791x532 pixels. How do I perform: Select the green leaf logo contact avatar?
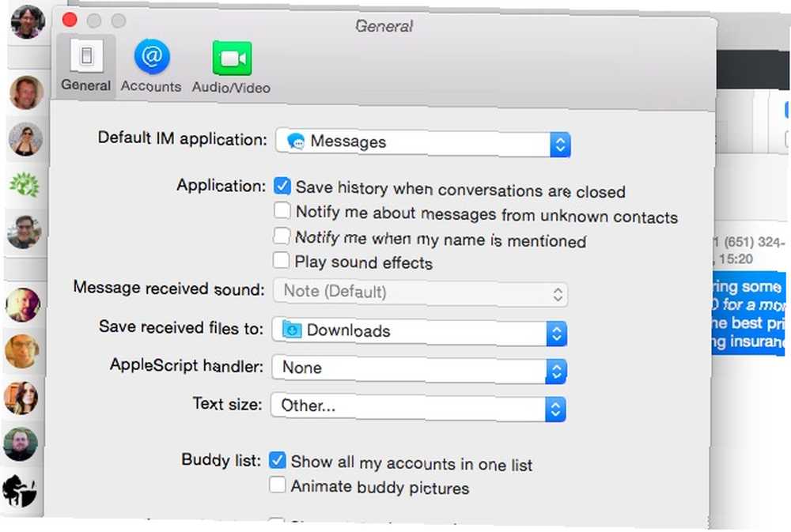pyautogui.click(x=25, y=185)
